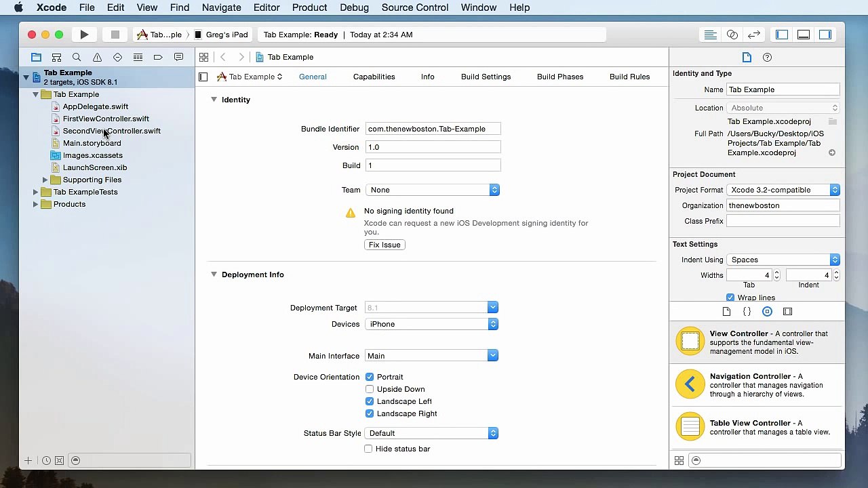Viewport: 868px width, 488px height.
Task: Show the Project navigator
Action: (36, 58)
